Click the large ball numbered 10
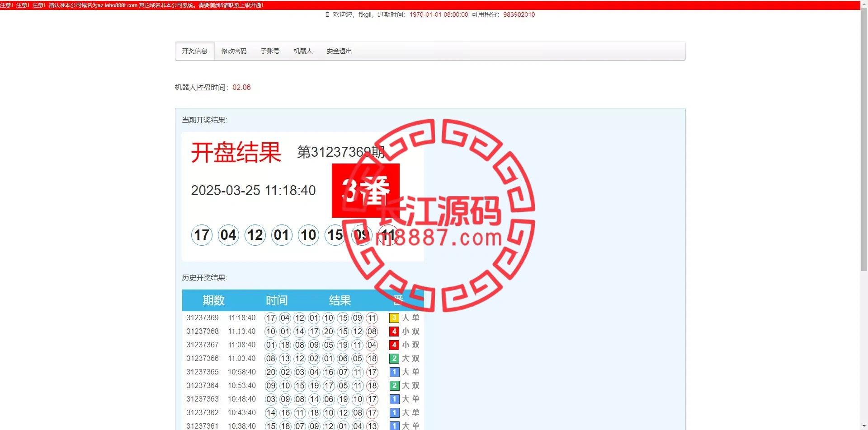 (308, 235)
